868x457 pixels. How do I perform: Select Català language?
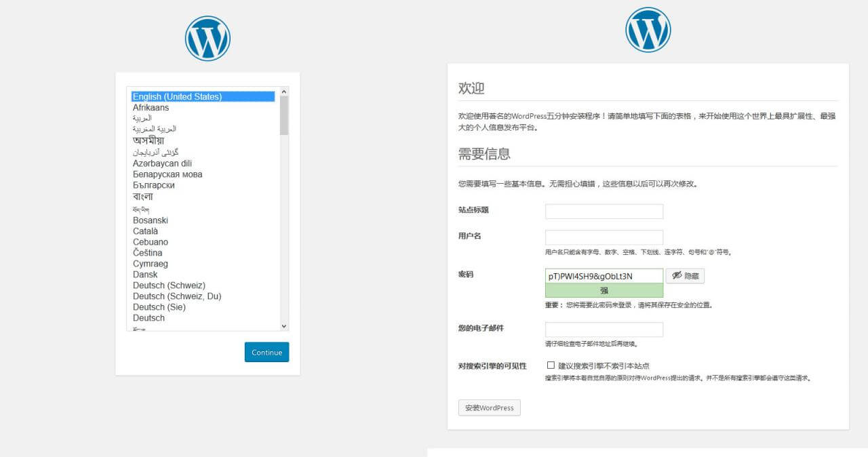pyautogui.click(x=145, y=231)
